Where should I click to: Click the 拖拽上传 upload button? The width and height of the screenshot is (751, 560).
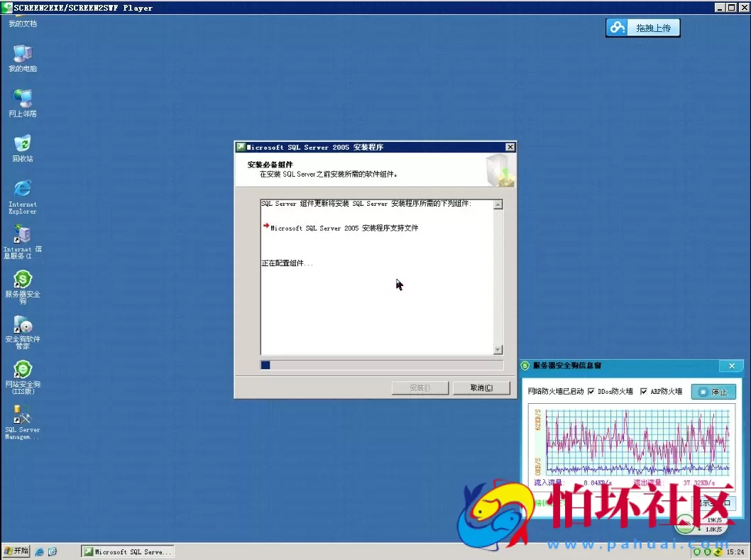643,28
